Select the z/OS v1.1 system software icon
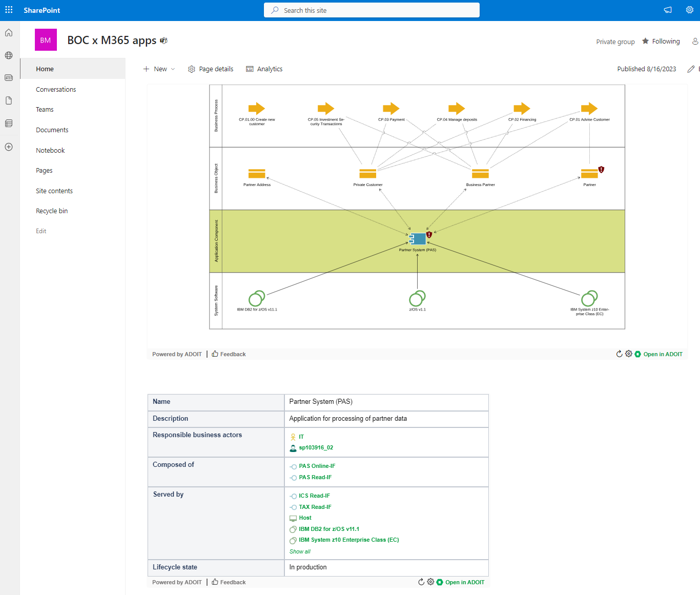The image size is (700, 595). click(x=417, y=298)
